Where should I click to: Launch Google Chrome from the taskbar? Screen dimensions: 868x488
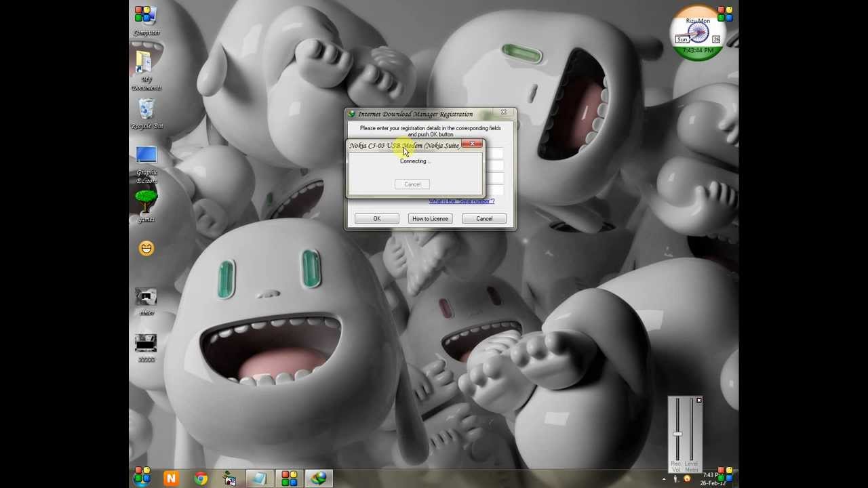point(201,479)
